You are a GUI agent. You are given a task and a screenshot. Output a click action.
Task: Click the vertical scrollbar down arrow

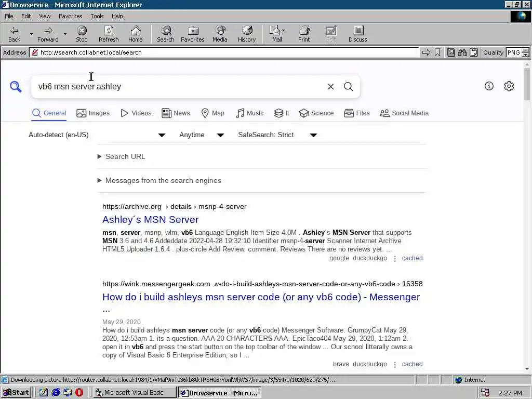tap(527, 369)
